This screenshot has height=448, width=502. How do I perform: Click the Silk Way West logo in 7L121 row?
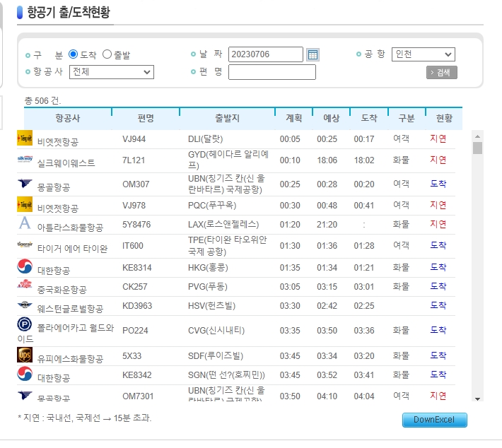click(25, 159)
